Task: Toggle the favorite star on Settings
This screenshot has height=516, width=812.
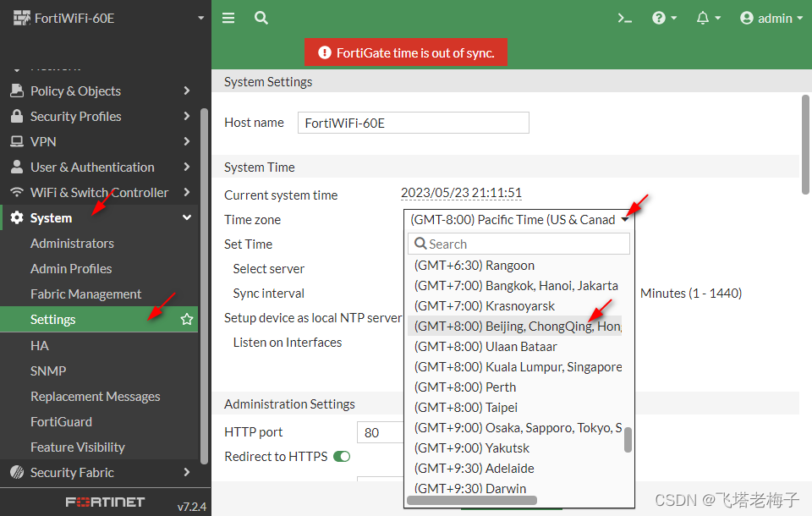Action: (187, 319)
